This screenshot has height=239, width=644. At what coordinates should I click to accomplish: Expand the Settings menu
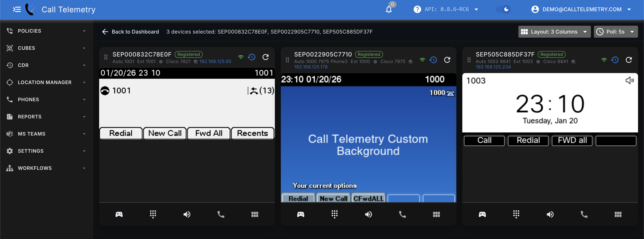(x=47, y=151)
